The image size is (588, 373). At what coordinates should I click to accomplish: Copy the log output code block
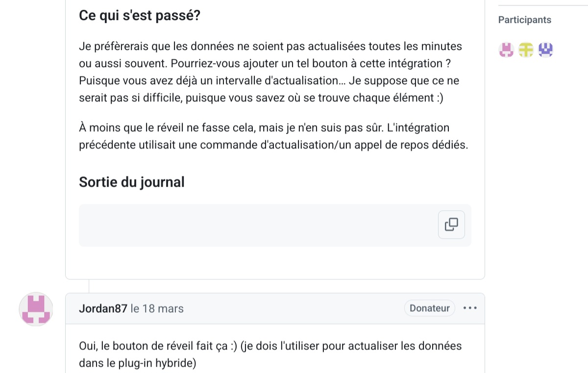(451, 224)
